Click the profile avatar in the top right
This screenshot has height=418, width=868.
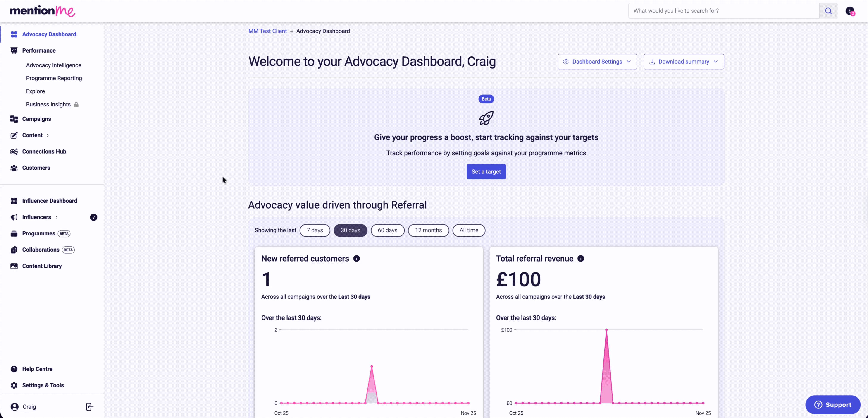coord(850,11)
